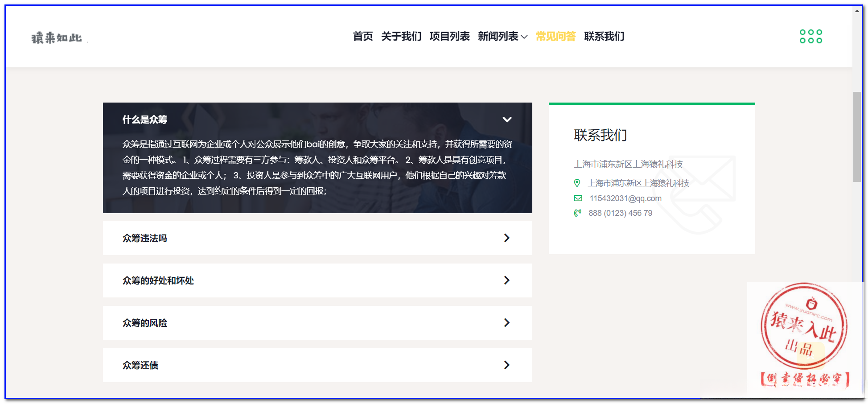Select the 常见问答 navigation item
This screenshot has height=404, width=868.
coord(555,37)
